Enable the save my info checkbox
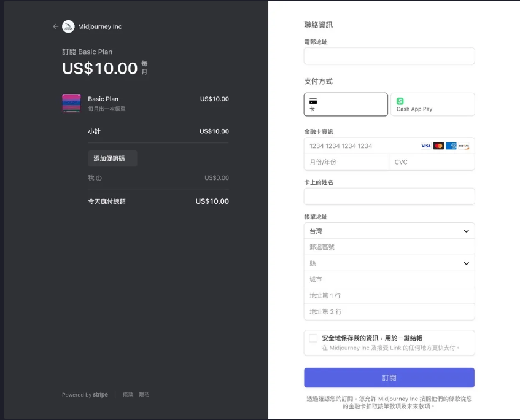The width and height of the screenshot is (520, 420). coord(313,338)
